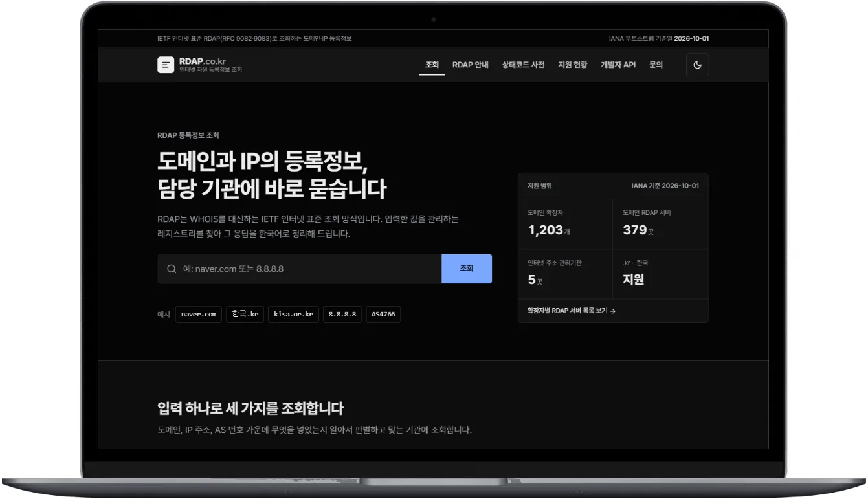The width and height of the screenshot is (868, 499).
Task: Click the 1,203 도메인 확장자 count
Action: [549, 230]
